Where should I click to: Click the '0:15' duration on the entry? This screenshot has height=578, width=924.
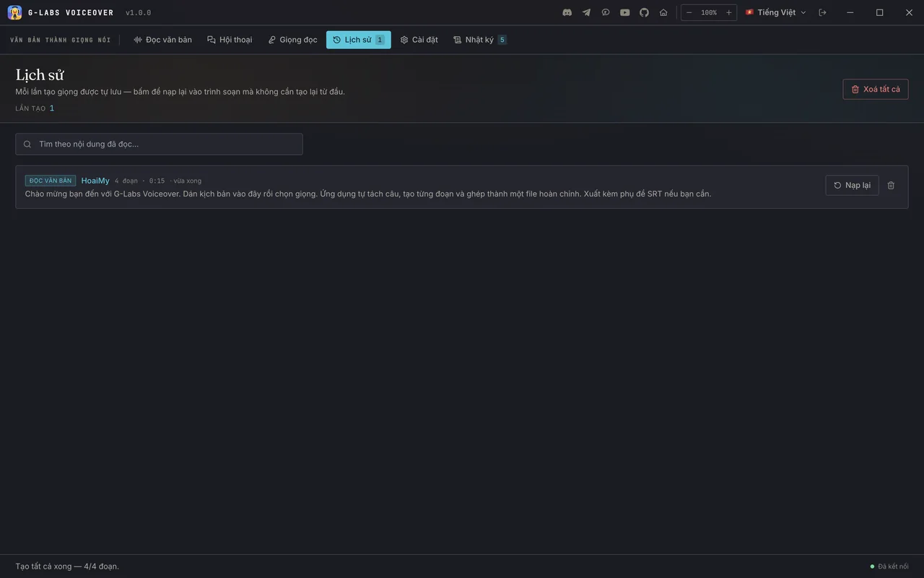157,181
